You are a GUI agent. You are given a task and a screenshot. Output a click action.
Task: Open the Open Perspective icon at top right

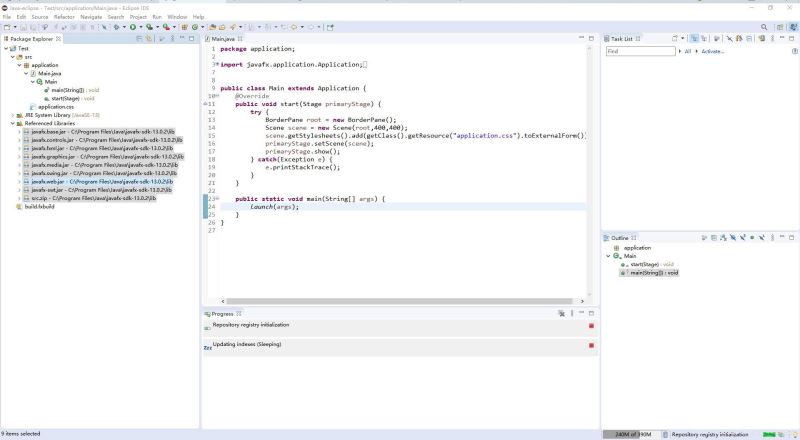tap(779, 27)
